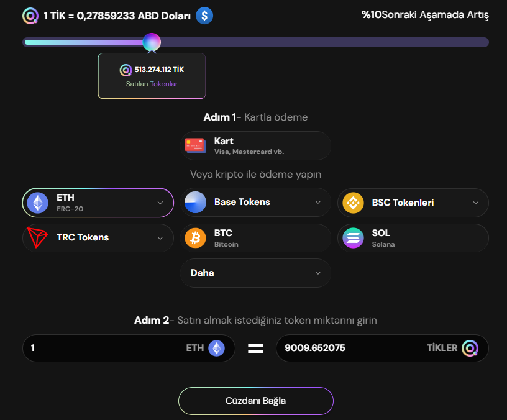Click the TİK token logo at top left

30,16
